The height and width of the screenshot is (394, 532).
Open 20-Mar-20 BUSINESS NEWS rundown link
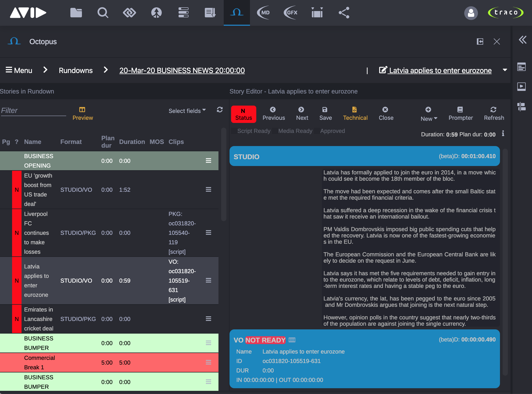[x=182, y=70]
